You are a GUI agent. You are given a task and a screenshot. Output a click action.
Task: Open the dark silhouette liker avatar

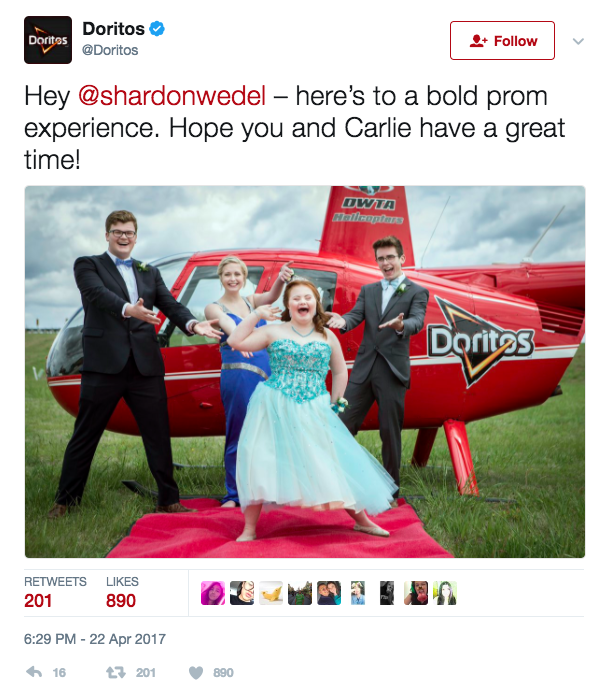click(x=387, y=593)
